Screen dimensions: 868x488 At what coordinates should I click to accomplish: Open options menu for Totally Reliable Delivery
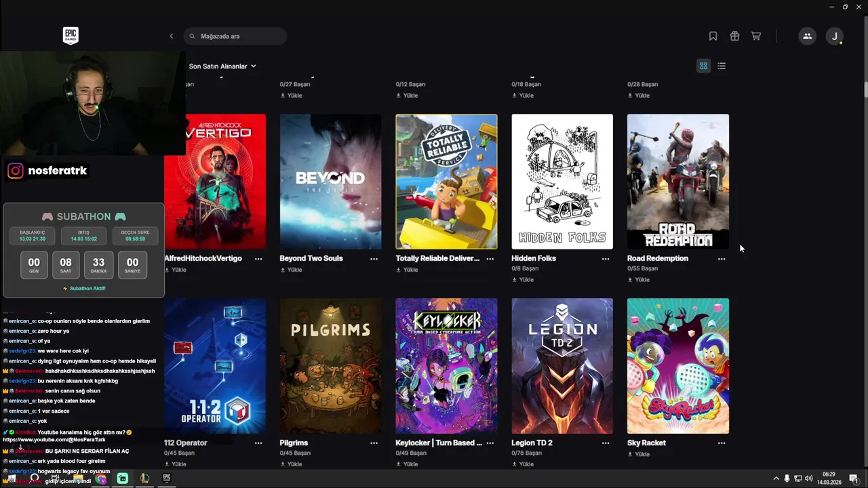[490, 259]
